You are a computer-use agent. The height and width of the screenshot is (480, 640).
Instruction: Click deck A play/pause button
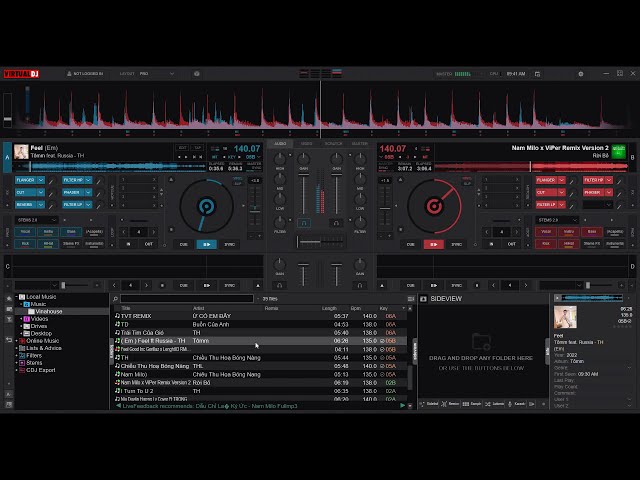[207, 244]
